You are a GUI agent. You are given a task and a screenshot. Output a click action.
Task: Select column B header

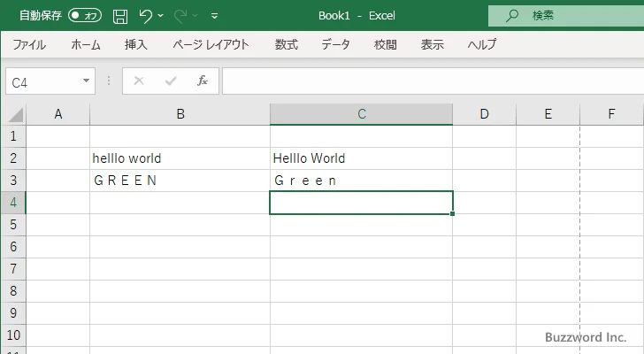[180, 114]
